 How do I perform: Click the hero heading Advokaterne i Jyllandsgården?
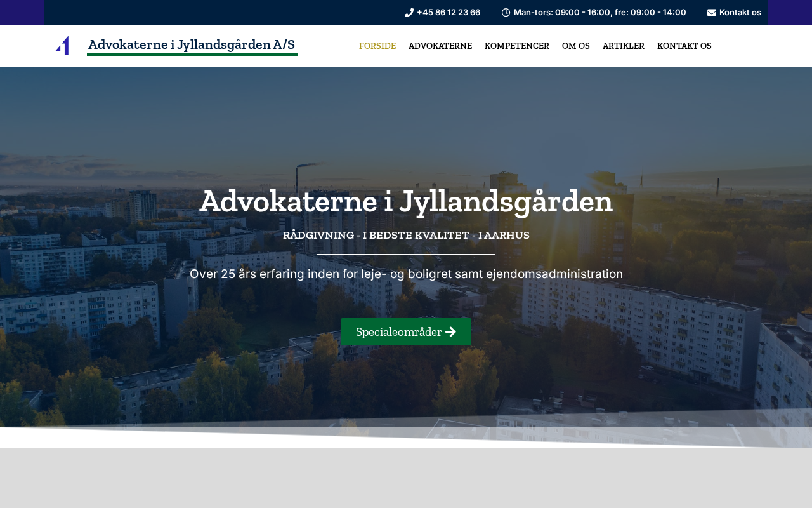pos(406,202)
